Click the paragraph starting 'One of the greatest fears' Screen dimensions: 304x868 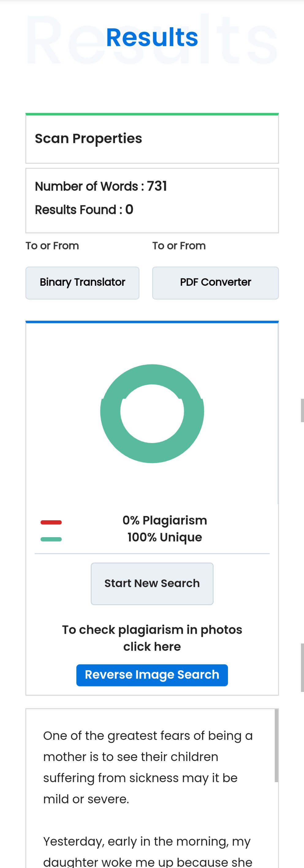coord(148,767)
